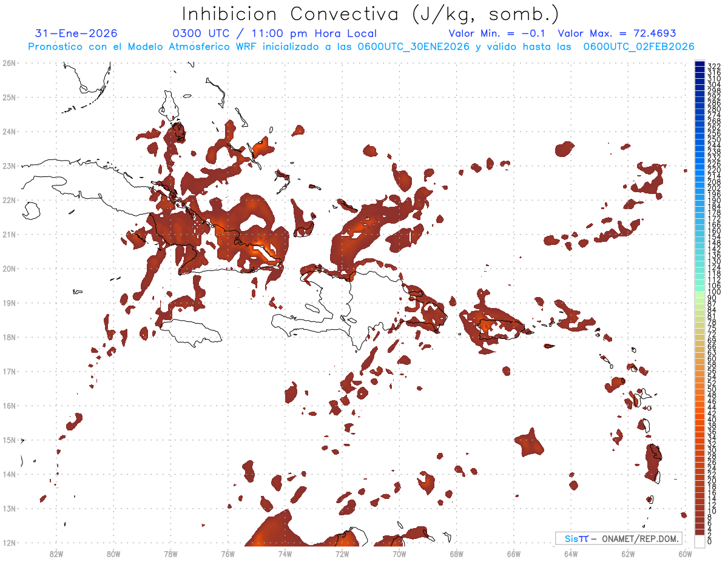This screenshot has width=728, height=562.
Task: Click the 13N latitude label
Action: pos(9,508)
